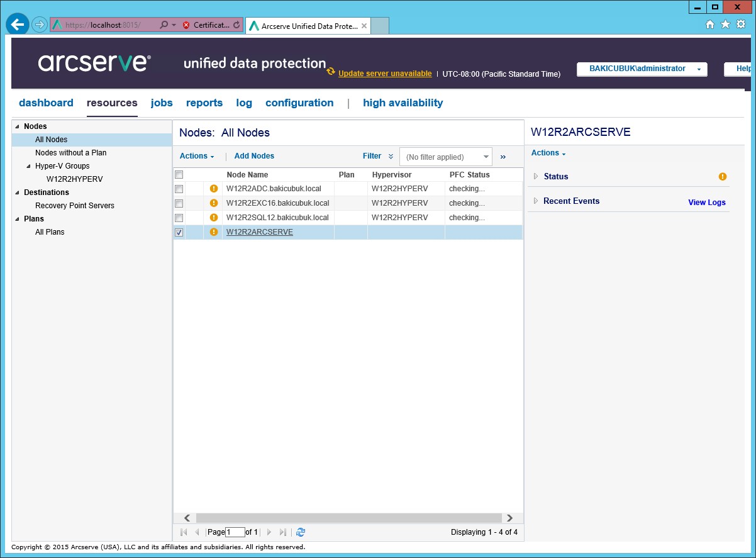The height and width of the screenshot is (558, 756).
Task: Collapse the Plans tree section
Action: coord(17,219)
